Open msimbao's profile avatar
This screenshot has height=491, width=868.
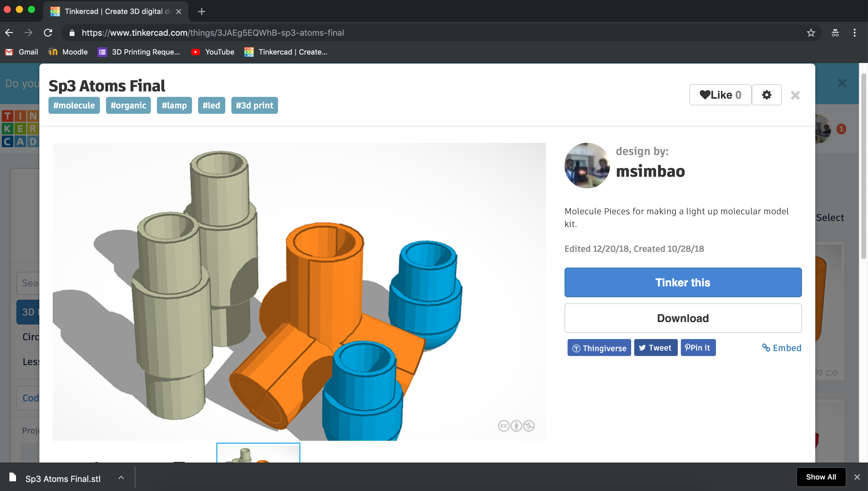[x=587, y=166]
